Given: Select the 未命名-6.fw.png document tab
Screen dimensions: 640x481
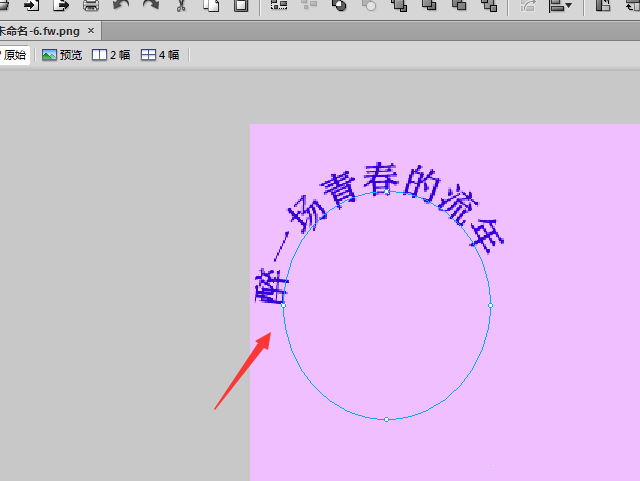Looking at the screenshot, I should click(x=40, y=30).
